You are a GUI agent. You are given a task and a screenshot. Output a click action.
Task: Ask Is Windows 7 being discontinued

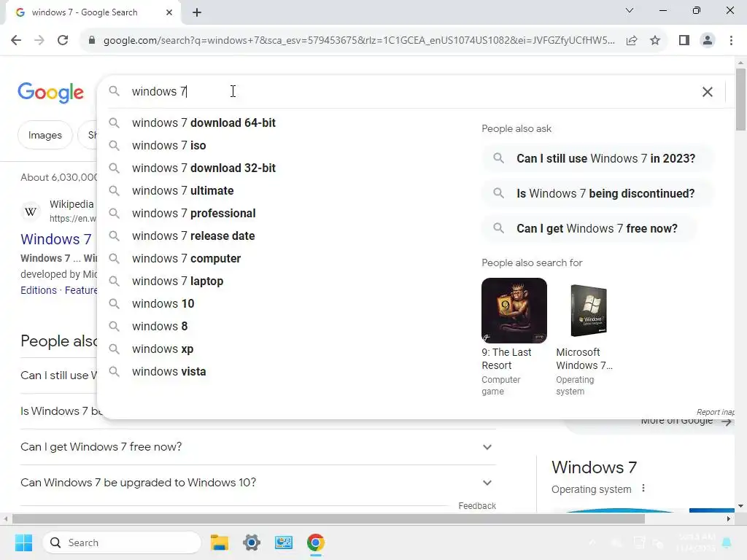point(598,193)
